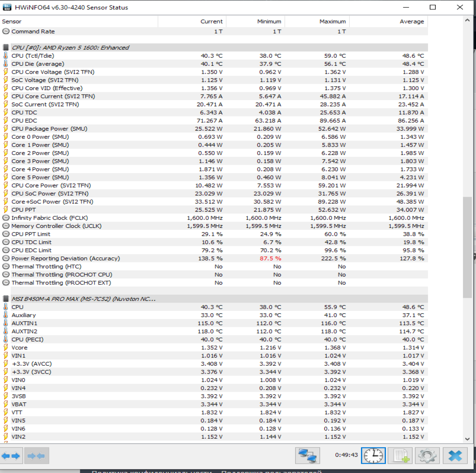The width and height of the screenshot is (476, 473).
Task: Select the 'CPU Core VID (Effective)' sensor label
Action: (x=47, y=88)
